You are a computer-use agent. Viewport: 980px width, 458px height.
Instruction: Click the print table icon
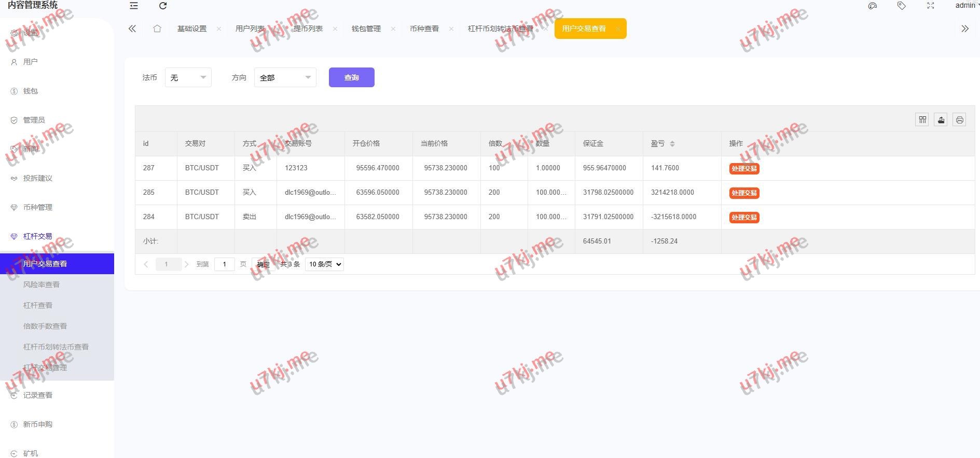click(x=960, y=120)
